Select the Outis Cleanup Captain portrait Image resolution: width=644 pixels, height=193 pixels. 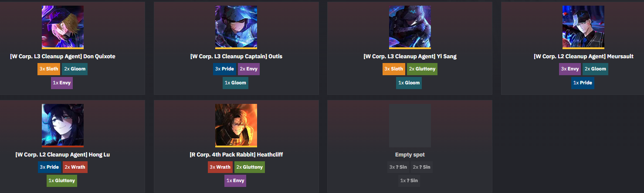pyautogui.click(x=236, y=27)
